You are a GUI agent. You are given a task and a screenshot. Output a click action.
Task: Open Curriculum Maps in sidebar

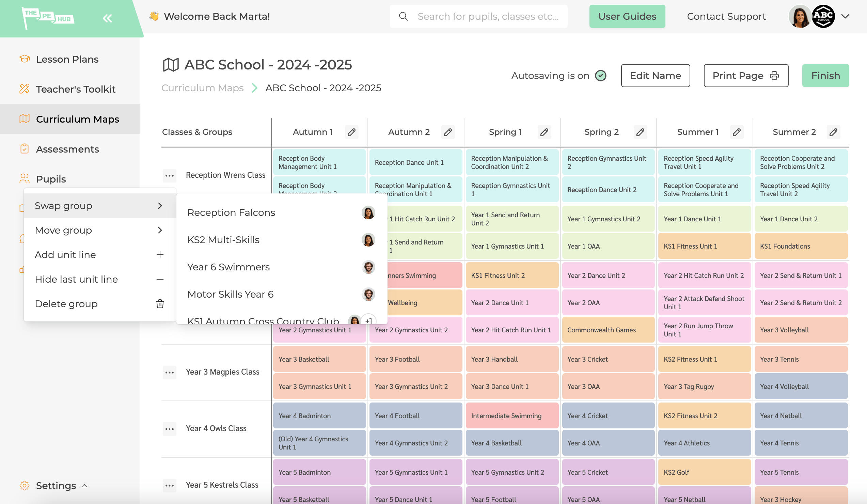(70, 119)
